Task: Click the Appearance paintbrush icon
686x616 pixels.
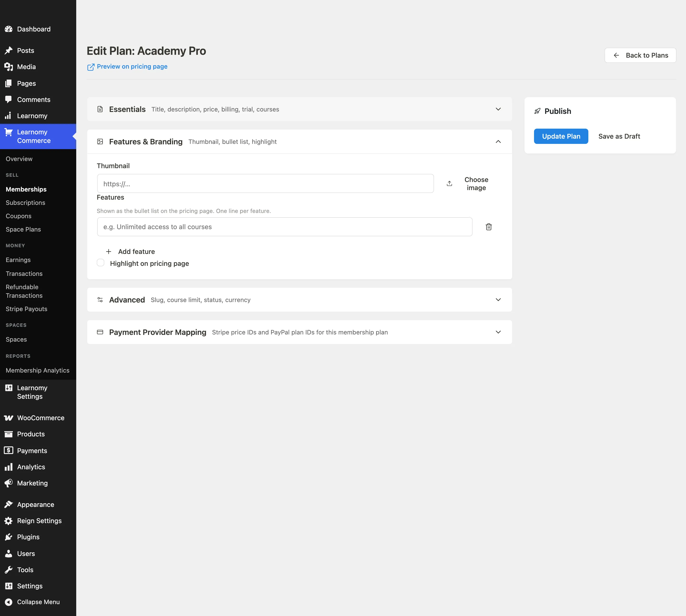Action: pyautogui.click(x=9, y=505)
